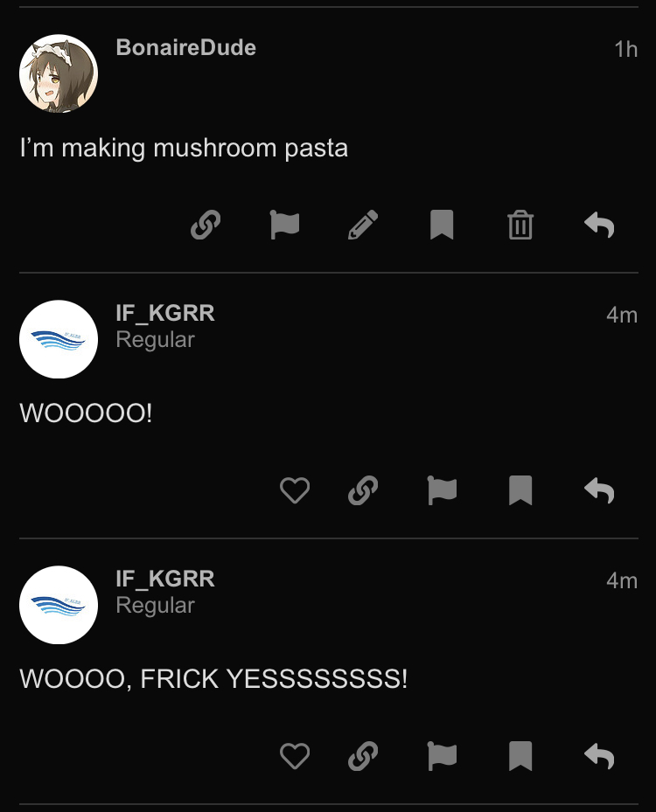Open IF_KGRR username on WOOOOOO! post
This screenshot has width=656, height=812.
[x=164, y=313]
